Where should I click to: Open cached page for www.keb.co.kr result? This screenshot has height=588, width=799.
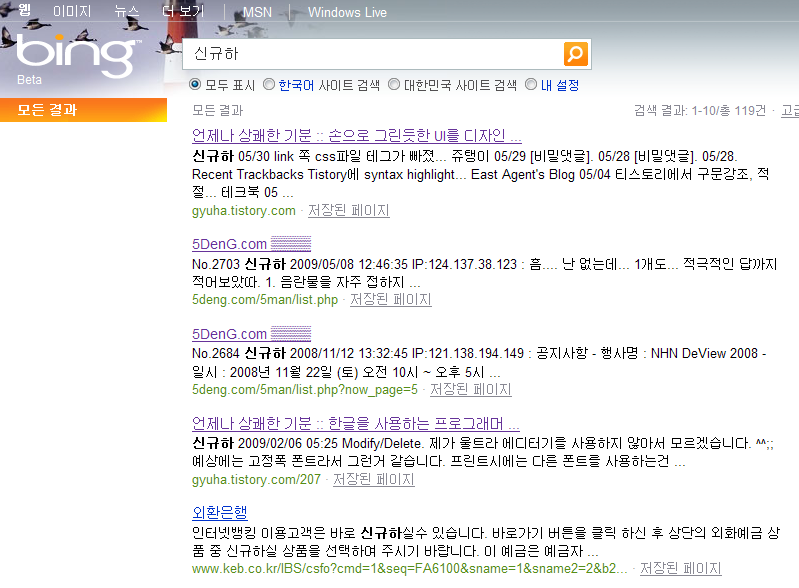[x=680, y=569]
